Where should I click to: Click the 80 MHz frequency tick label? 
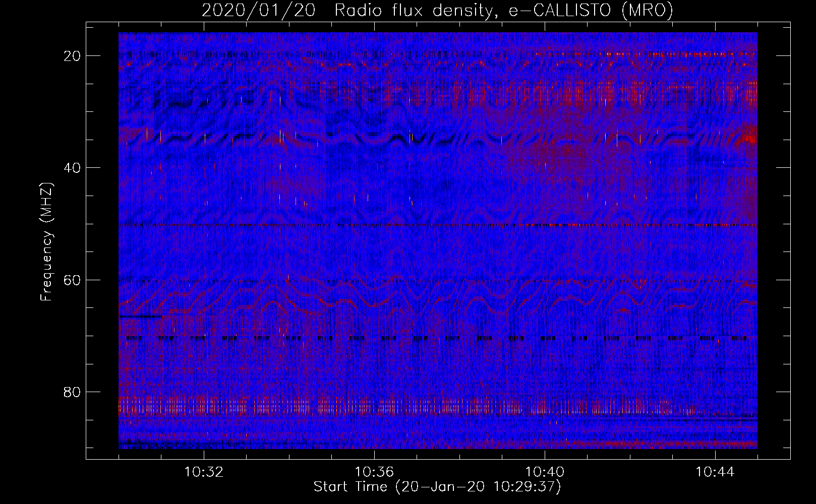(73, 392)
